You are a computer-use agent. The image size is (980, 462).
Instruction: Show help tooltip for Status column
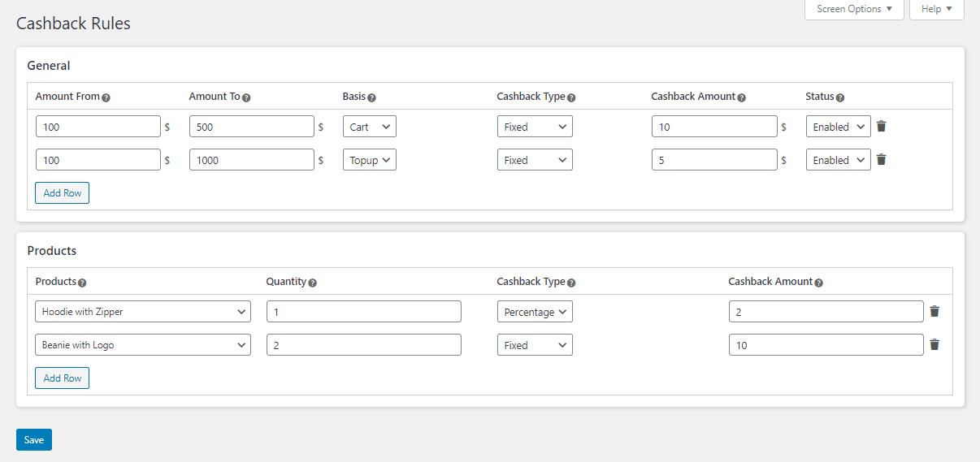point(840,97)
